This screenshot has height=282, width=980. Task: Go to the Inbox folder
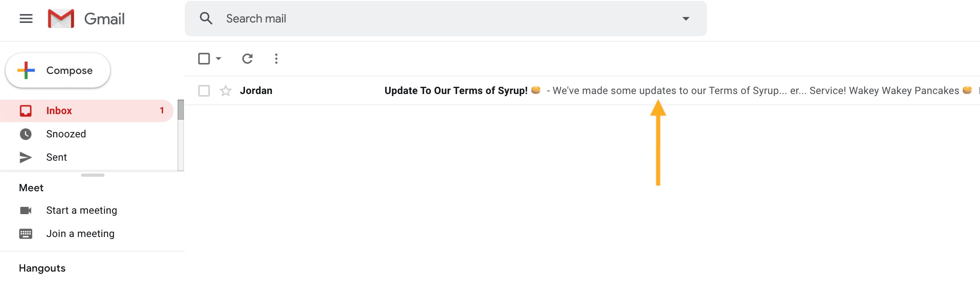(59, 111)
